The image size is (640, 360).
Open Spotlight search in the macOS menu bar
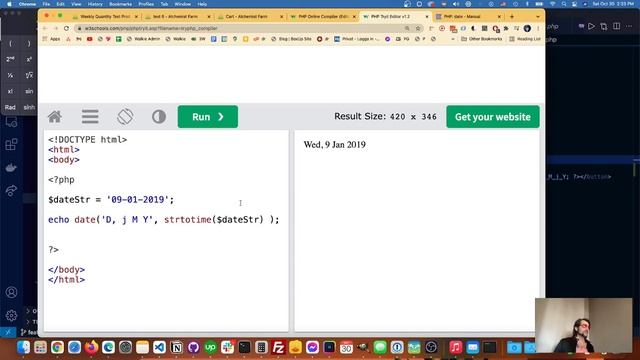click(x=564, y=4)
